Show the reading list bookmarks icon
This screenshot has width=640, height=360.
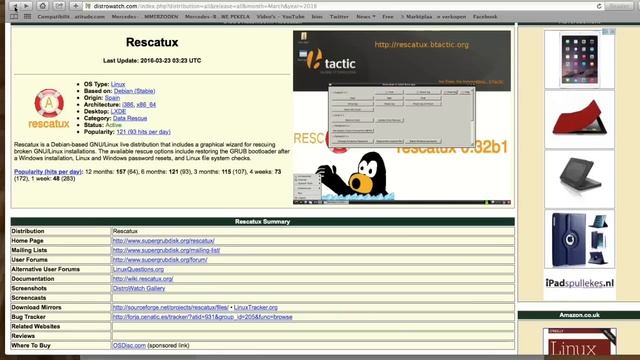coord(14,17)
